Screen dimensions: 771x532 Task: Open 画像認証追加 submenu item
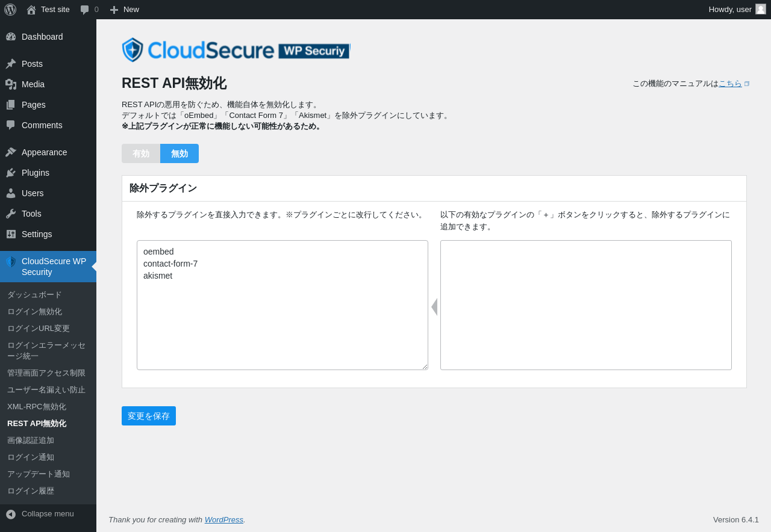click(x=48, y=441)
